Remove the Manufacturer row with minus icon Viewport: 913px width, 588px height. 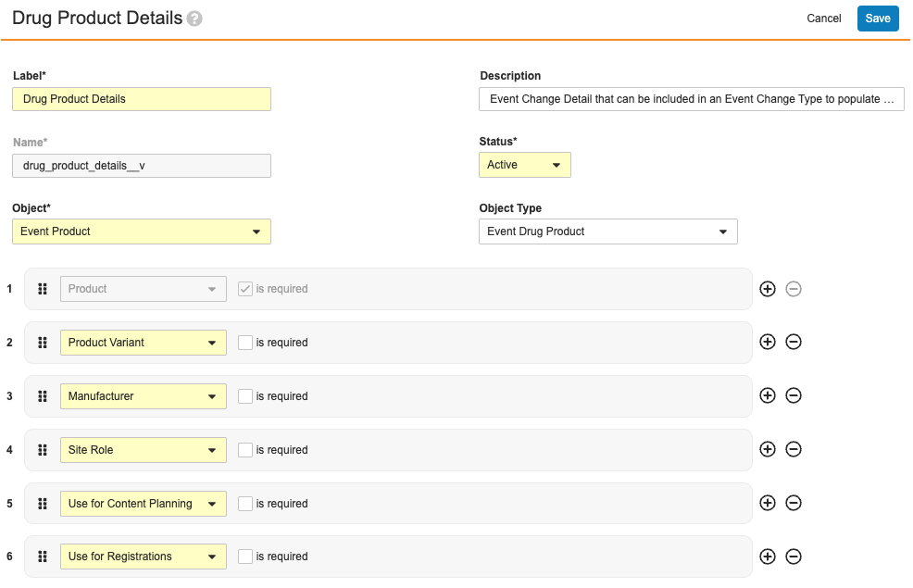pos(793,395)
